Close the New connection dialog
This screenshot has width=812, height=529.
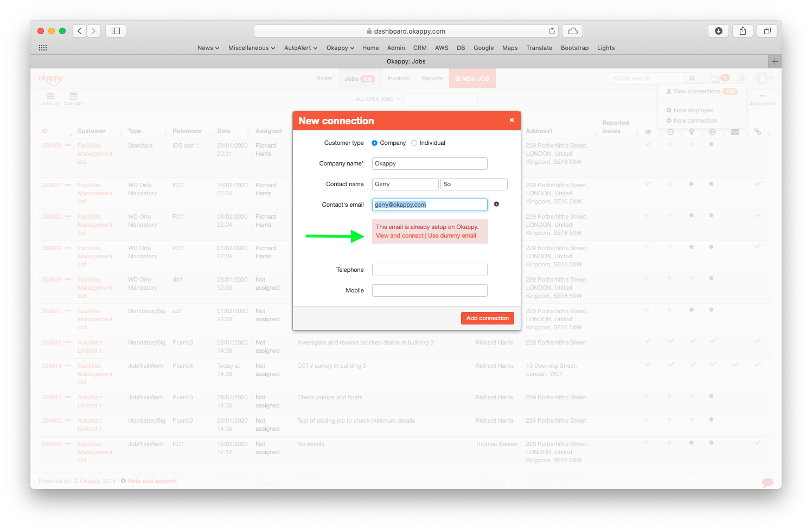tap(512, 120)
